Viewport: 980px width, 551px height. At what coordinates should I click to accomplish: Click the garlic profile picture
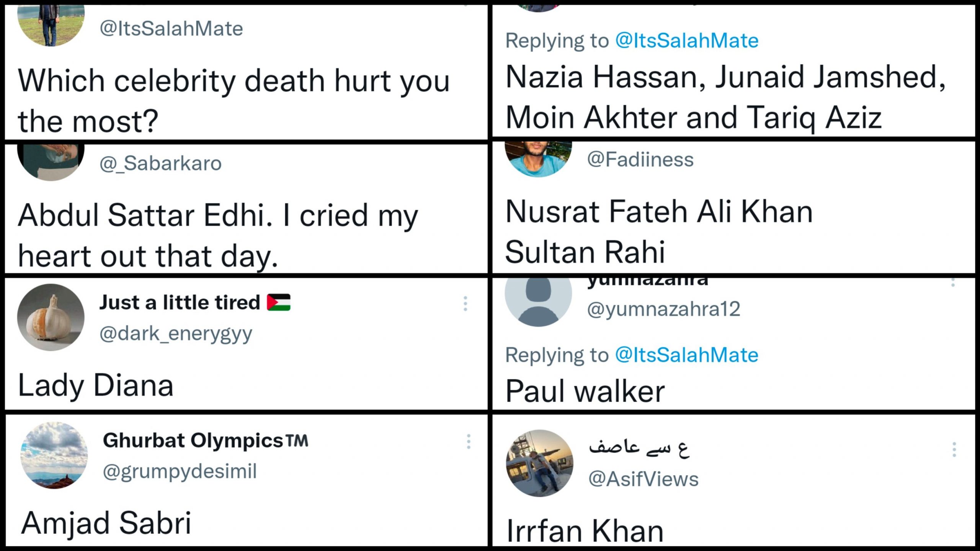pos(51,317)
